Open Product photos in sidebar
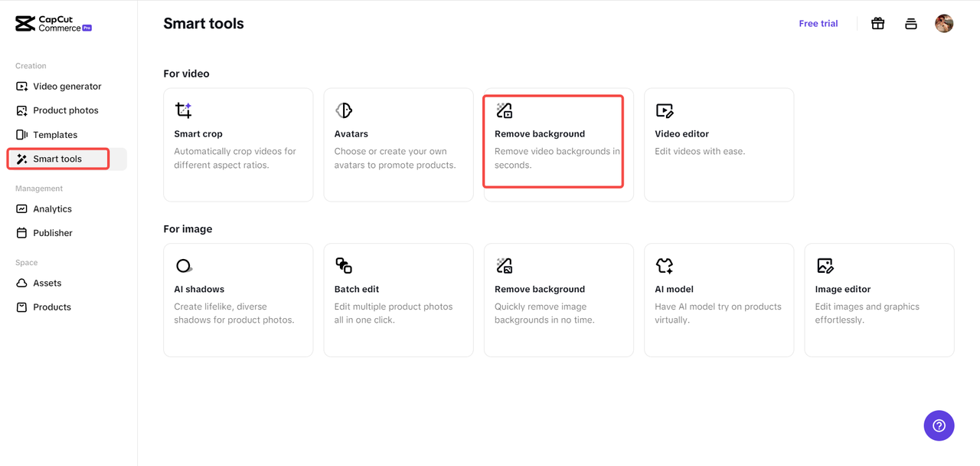Image resolution: width=980 pixels, height=466 pixels. pos(65,110)
